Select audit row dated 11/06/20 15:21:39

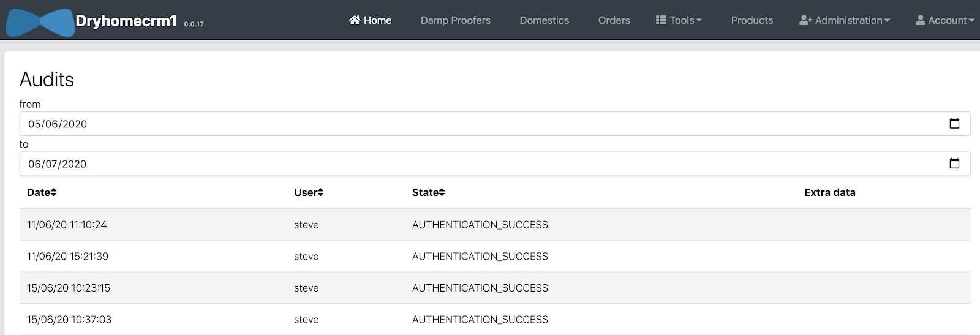tap(67, 256)
